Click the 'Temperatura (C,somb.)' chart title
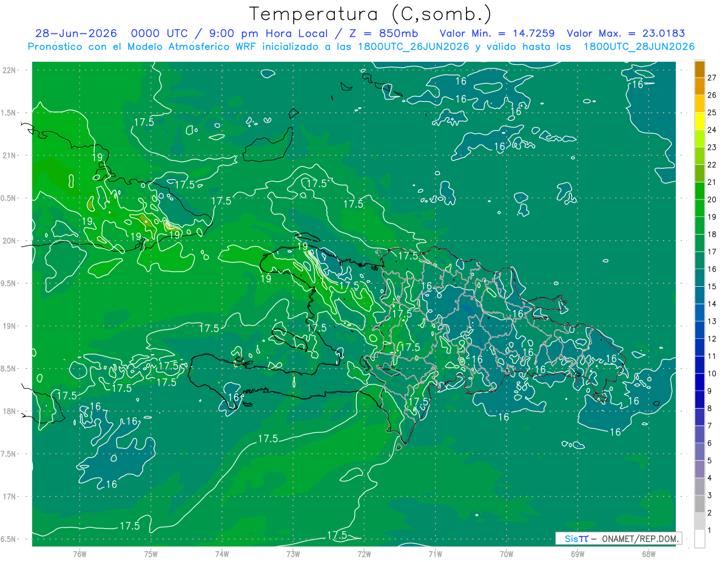Viewport: 728px width, 562px height. click(x=371, y=14)
